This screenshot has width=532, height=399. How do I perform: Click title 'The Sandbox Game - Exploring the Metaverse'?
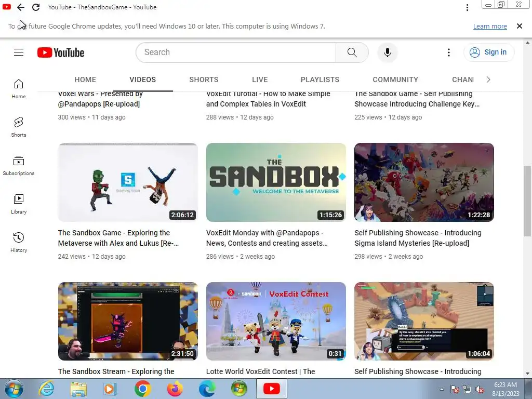coord(118,238)
